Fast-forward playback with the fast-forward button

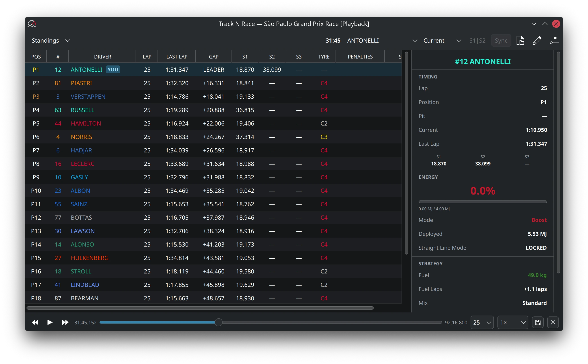[65, 322]
